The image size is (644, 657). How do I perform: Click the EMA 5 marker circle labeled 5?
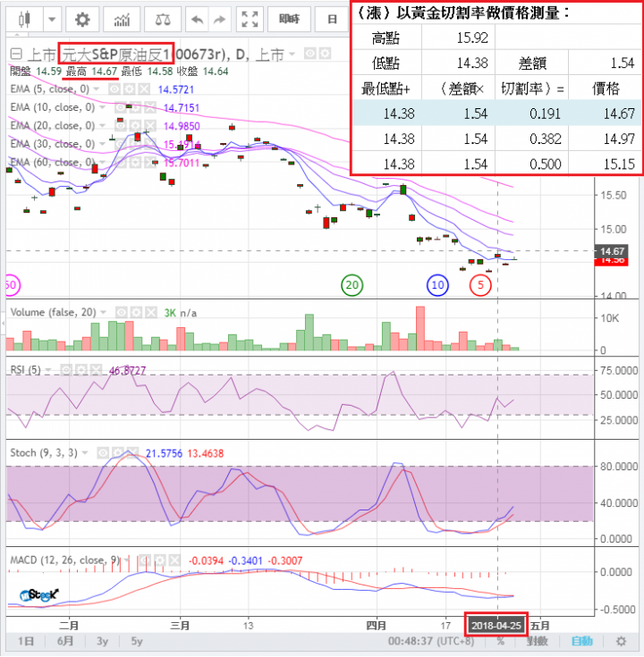coord(480,285)
